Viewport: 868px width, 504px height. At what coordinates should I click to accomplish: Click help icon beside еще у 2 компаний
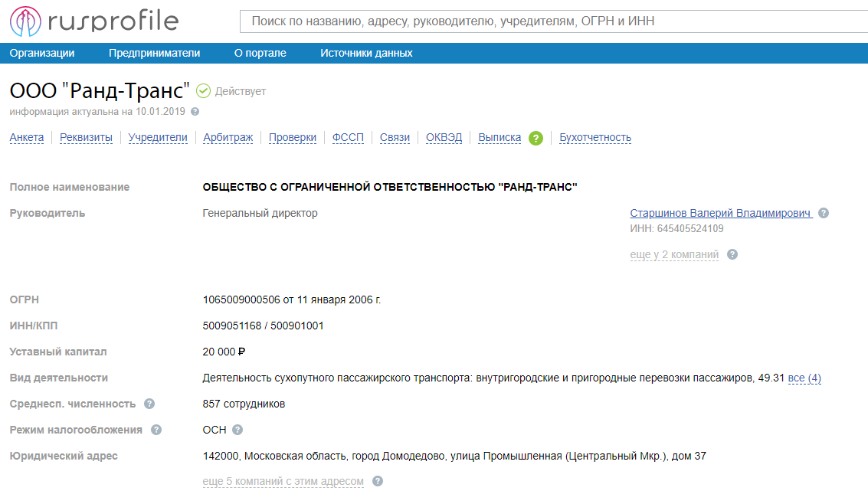point(732,254)
